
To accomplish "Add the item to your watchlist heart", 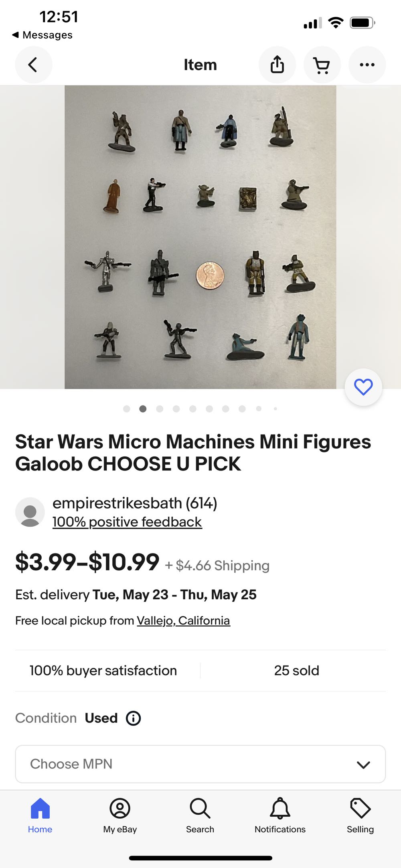I will point(362,387).
